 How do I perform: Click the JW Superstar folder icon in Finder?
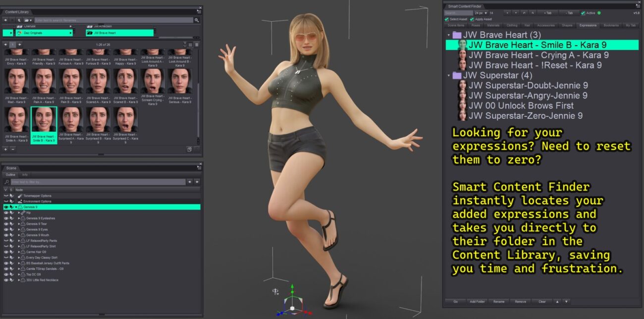click(x=457, y=75)
